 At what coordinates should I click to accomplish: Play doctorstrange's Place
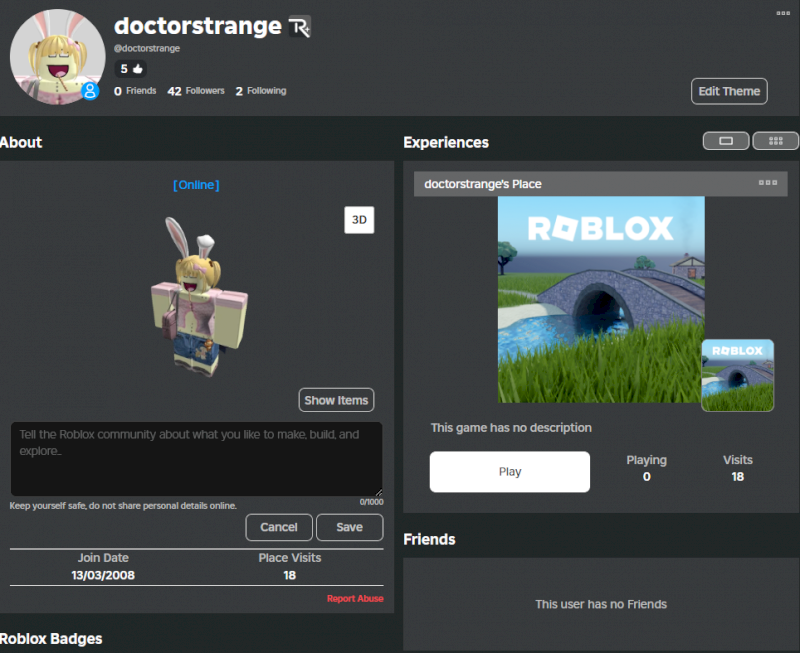point(510,471)
